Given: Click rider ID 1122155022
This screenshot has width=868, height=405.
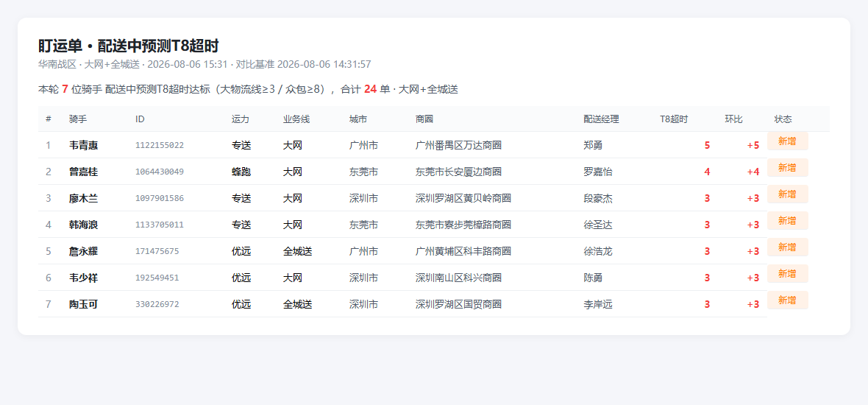Looking at the screenshot, I should (x=160, y=146).
